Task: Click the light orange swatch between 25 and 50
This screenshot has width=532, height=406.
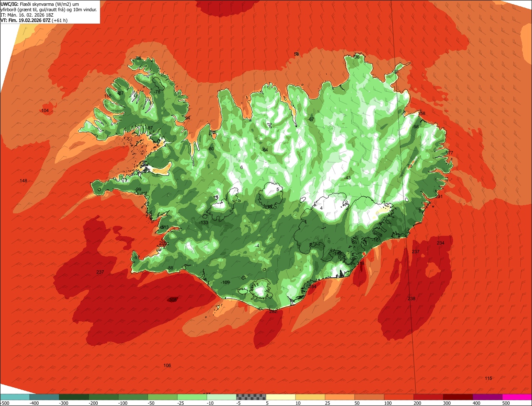Action: pyautogui.click(x=340, y=397)
